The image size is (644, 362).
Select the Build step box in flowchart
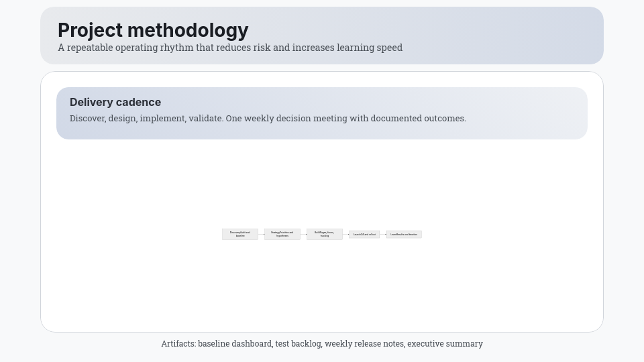point(325,234)
